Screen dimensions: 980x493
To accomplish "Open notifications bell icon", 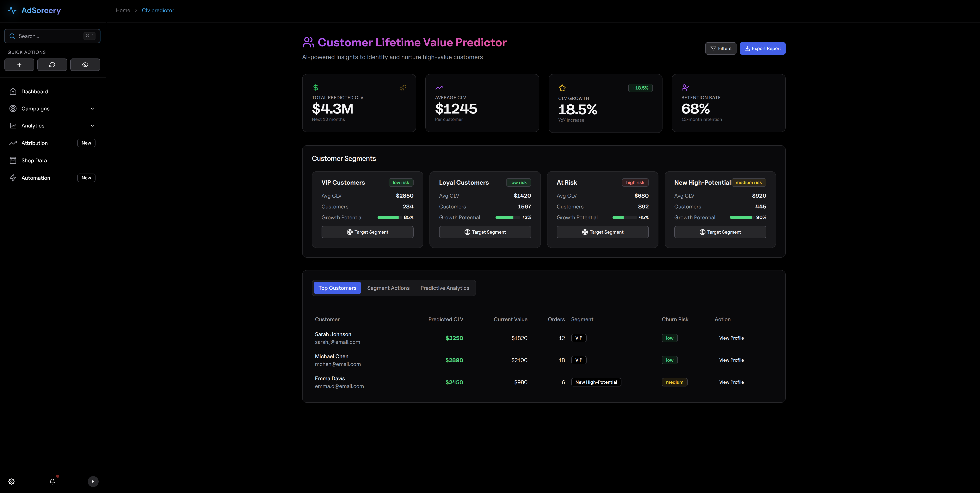I will click(52, 482).
